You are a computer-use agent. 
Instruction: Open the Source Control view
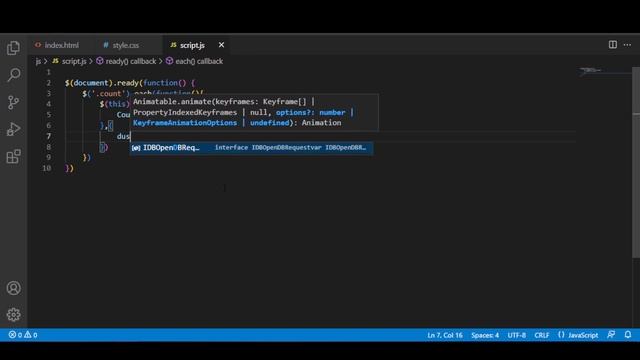click(13, 102)
